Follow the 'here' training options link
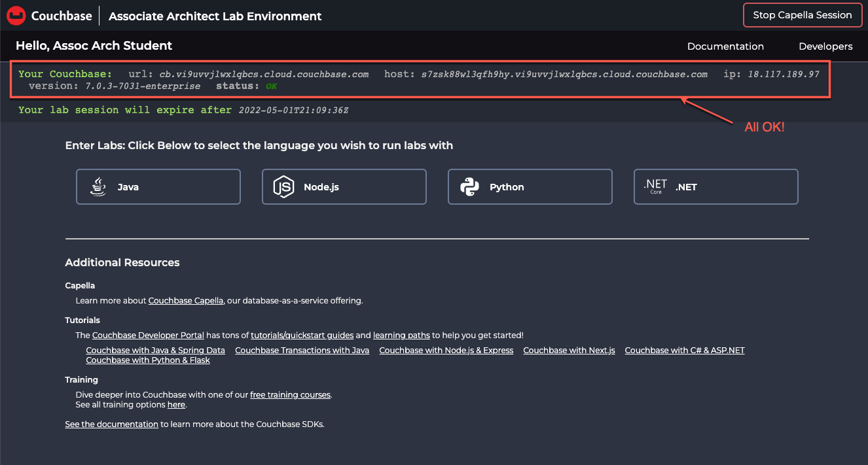This screenshot has width=868, height=465. pyautogui.click(x=176, y=405)
